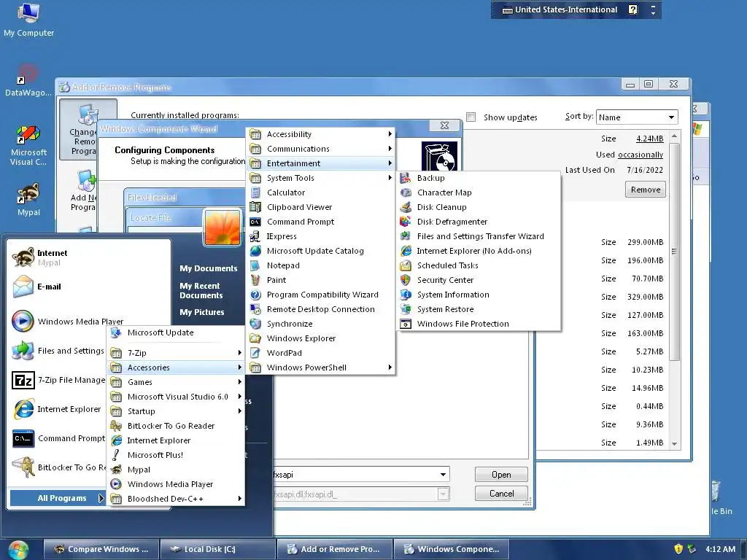
Task: Launch BitLocker To Go Reader in All Programs
Action: pos(176,426)
